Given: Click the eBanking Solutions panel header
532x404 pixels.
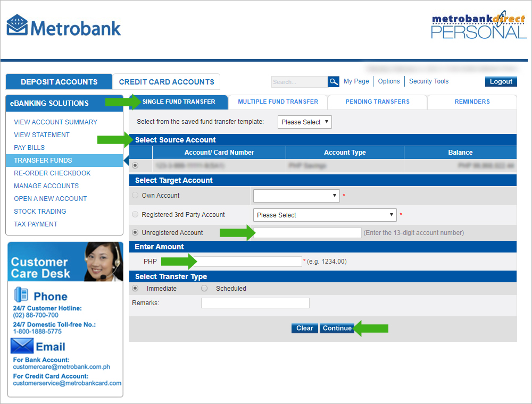Looking at the screenshot, I should click(64, 103).
